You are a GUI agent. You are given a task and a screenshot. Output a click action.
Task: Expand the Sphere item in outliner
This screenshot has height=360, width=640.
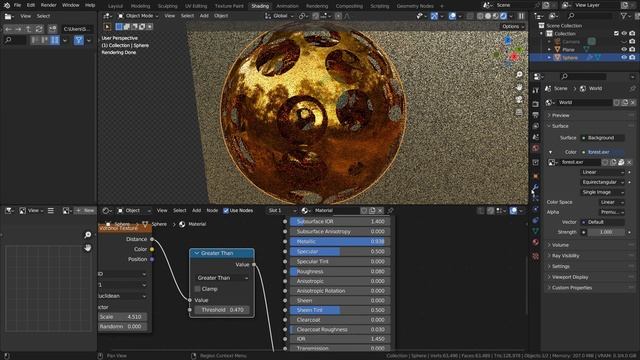click(x=549, y=58)
